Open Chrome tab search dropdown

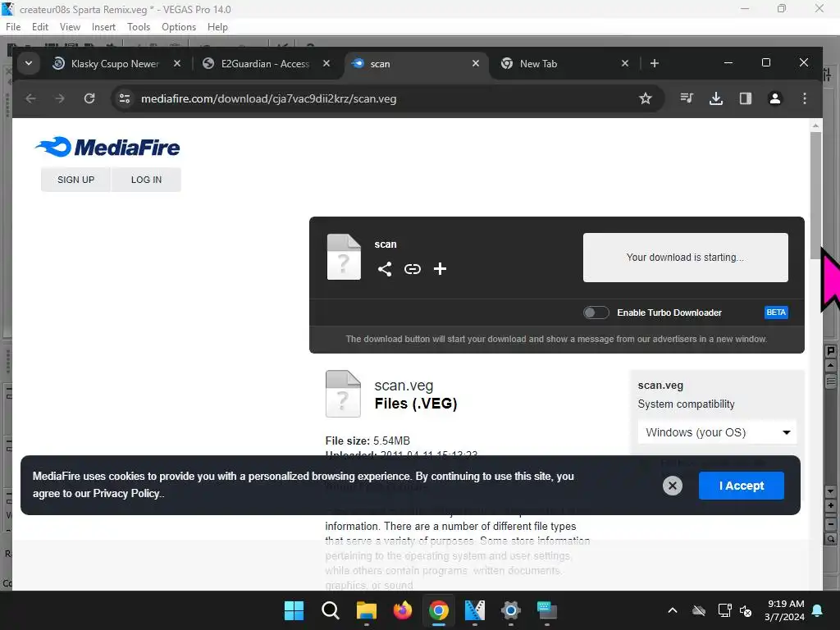point(29,63)
